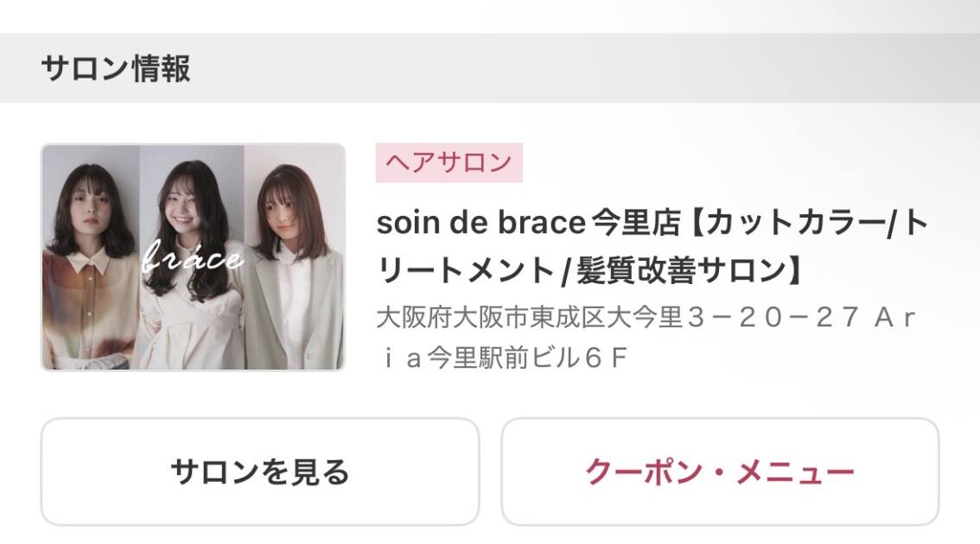Open the クーポン・メニュー button

coord(720,472)
